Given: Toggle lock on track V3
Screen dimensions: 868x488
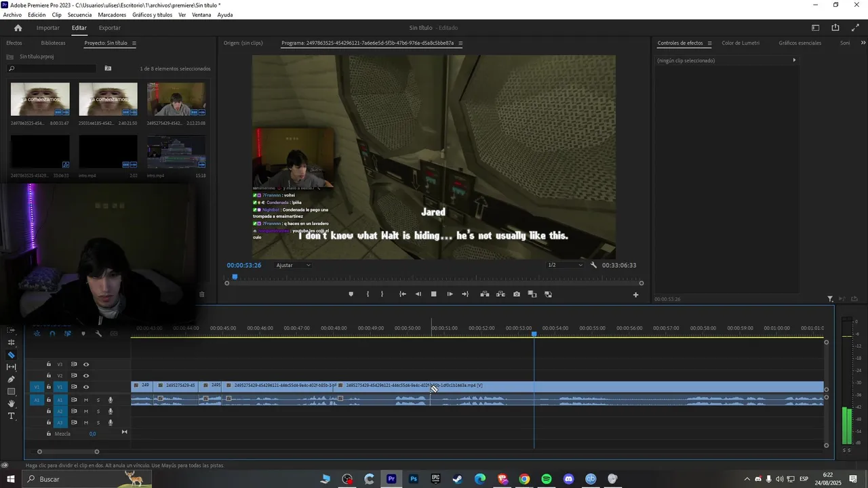Looking at the screenshot, I should pos(49,365).
